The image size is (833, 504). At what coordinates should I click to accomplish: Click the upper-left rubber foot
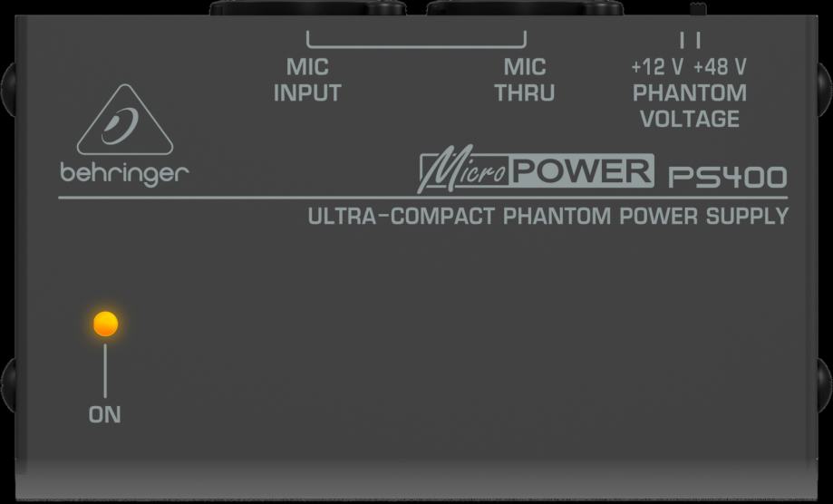(x=8, y=89)
